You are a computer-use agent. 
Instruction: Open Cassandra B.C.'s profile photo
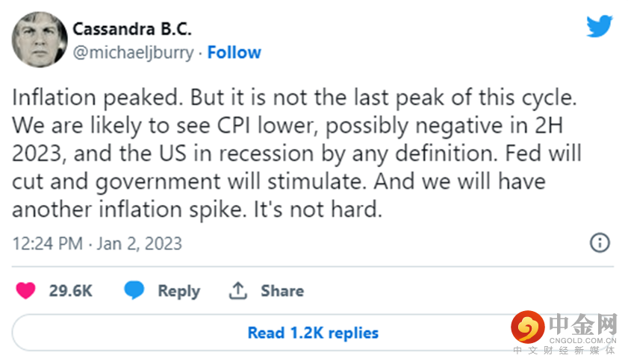(x=40, y=40)
